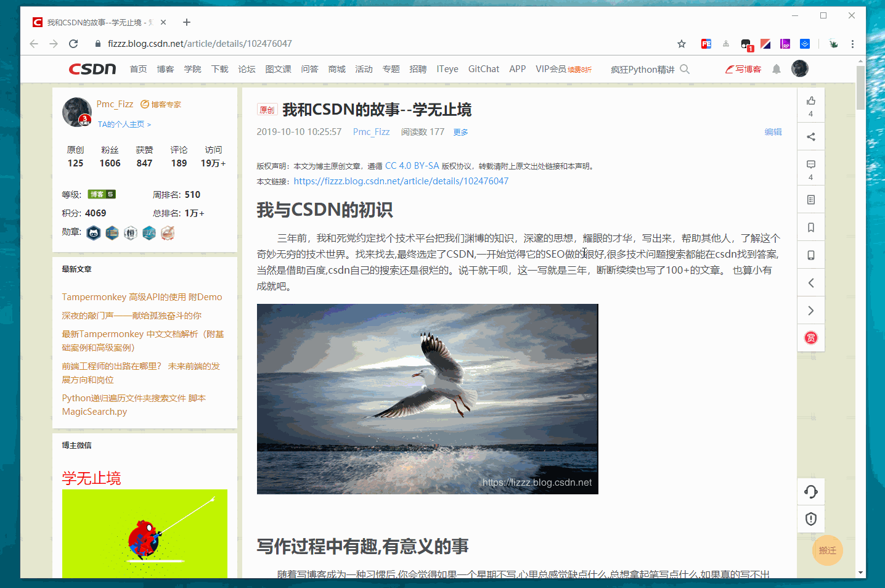Screen dimensions: 885x588
Task: Open TA的个人主页 link
Action: (124, 125)
